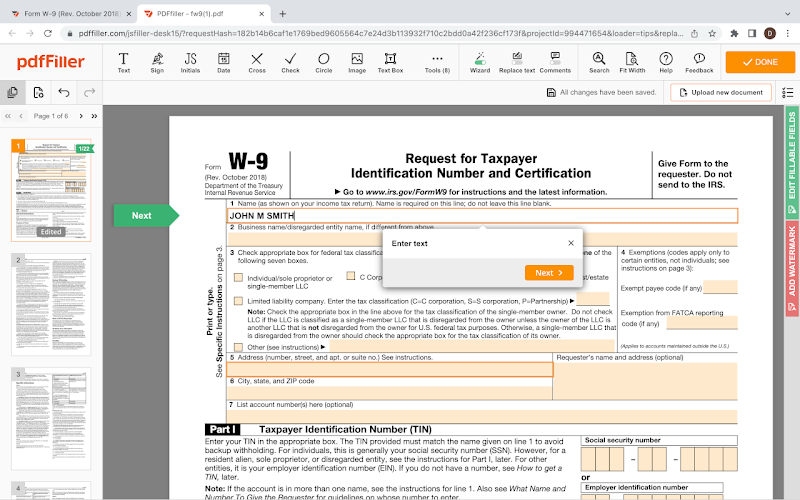Click the Business name field
Image resolution: width=800 pixels, height=500 pixels.
(x=482, y=239)
